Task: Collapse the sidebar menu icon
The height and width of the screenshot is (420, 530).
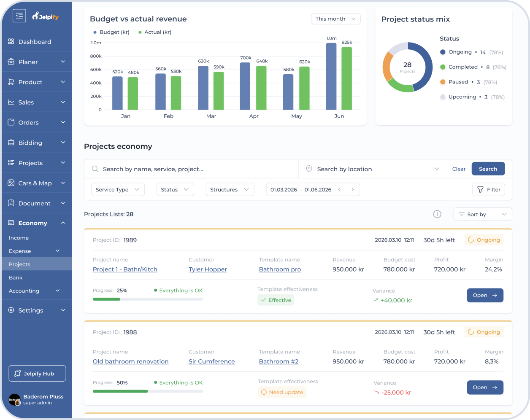Action: (x=19, y=16)
